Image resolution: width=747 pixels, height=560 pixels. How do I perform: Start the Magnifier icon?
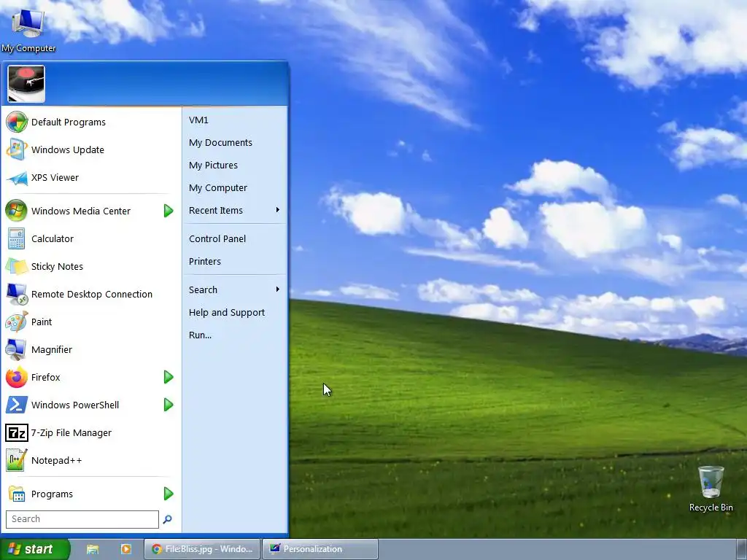point(17,349)
